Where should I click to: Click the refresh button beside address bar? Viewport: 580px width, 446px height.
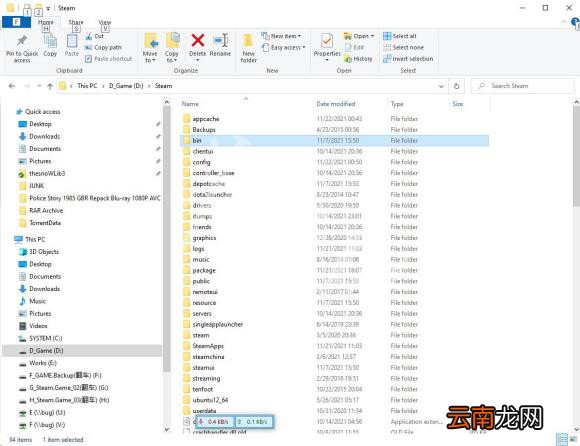456,86
